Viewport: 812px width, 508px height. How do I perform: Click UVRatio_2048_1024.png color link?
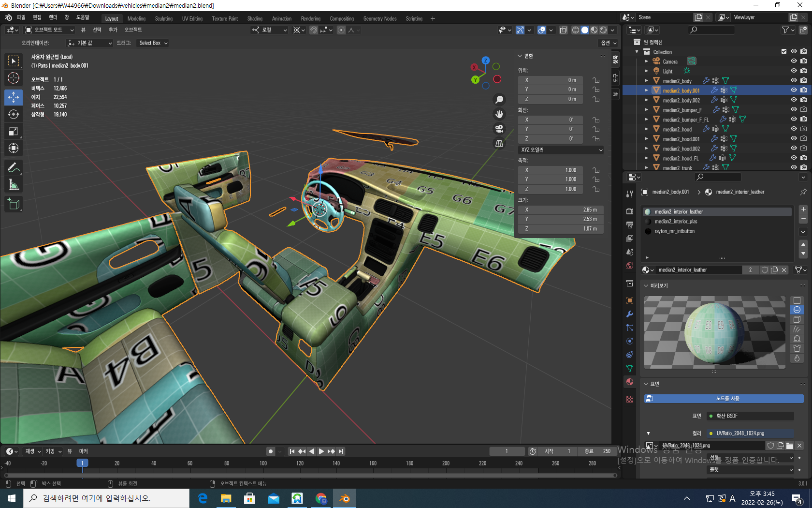click(750, 433)
